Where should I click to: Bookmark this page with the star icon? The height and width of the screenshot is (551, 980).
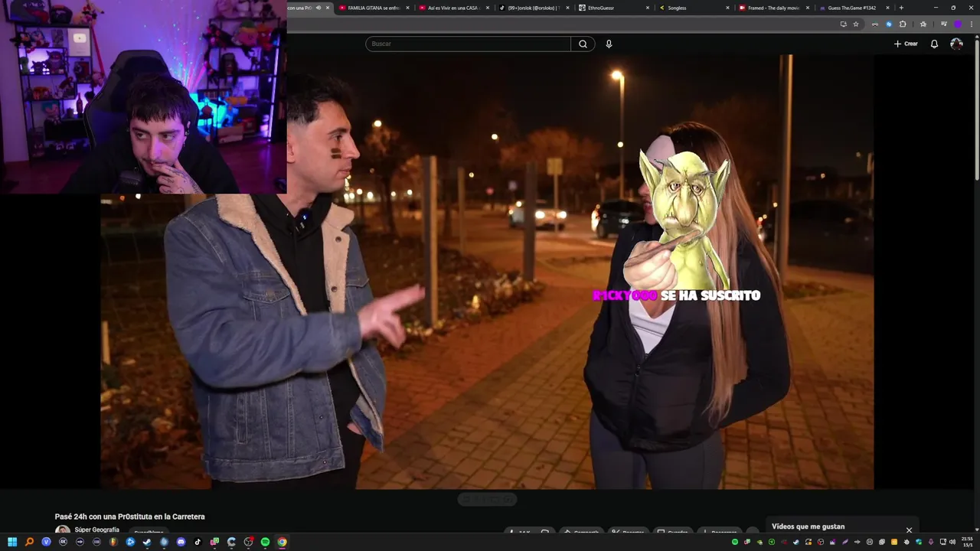(856, 24)
